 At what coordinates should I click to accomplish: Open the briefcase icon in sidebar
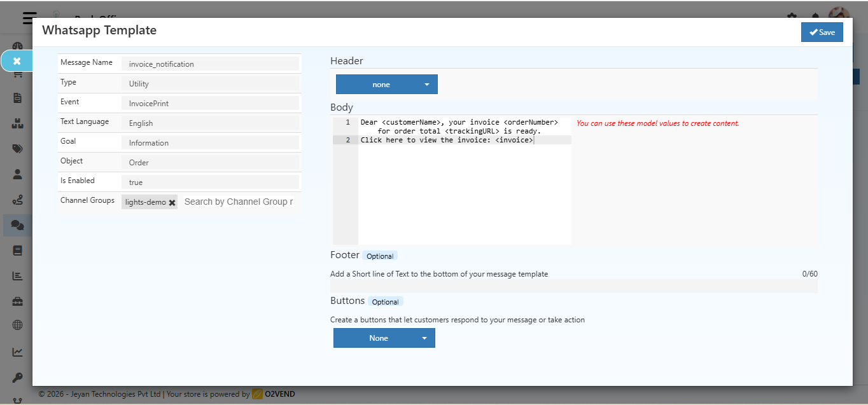(17, 301)
